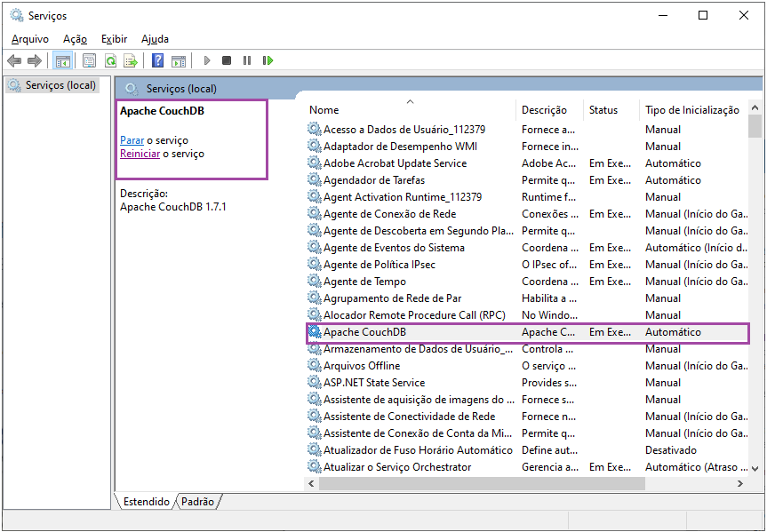Click the gear icon of ASP.NET State Service

(x=314, y=383)
